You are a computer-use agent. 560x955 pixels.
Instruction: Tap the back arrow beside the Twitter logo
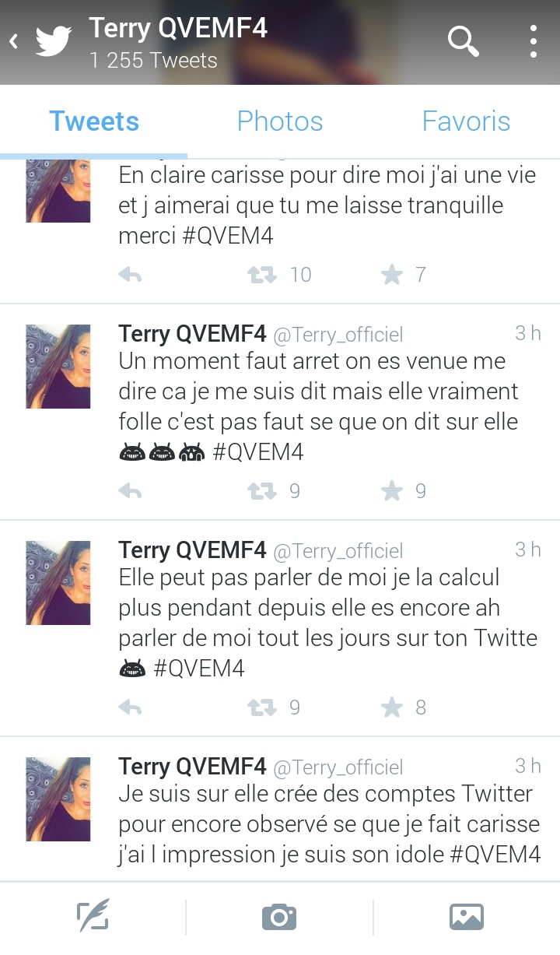(13, 41)
